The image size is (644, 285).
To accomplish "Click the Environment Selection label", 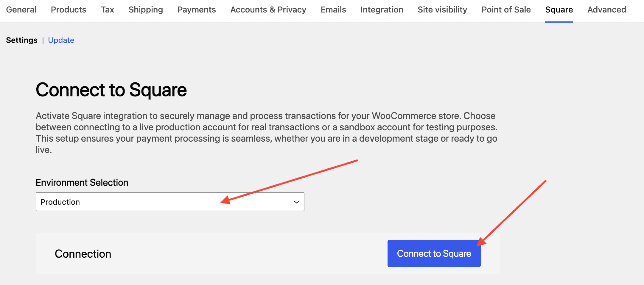I will [82, 182].
